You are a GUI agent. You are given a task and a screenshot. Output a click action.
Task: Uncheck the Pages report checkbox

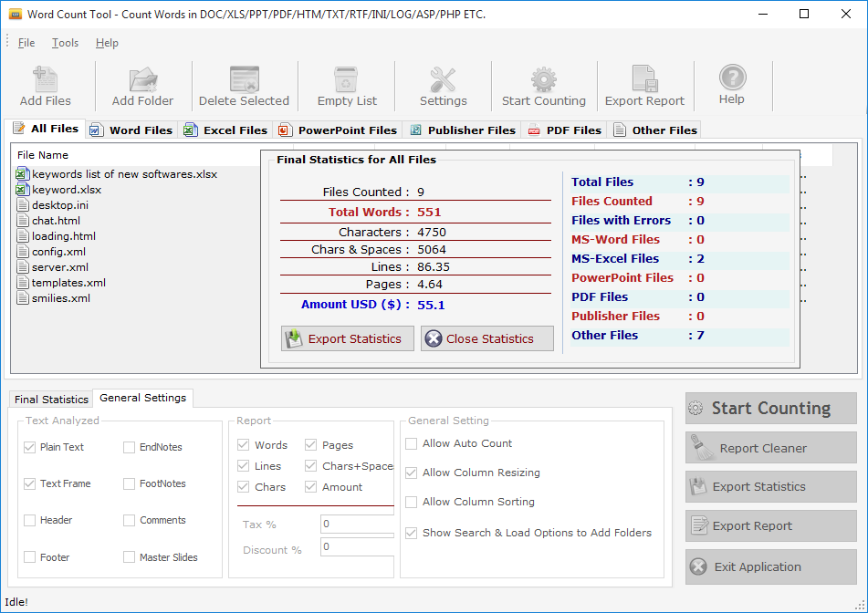click(310, 445)
